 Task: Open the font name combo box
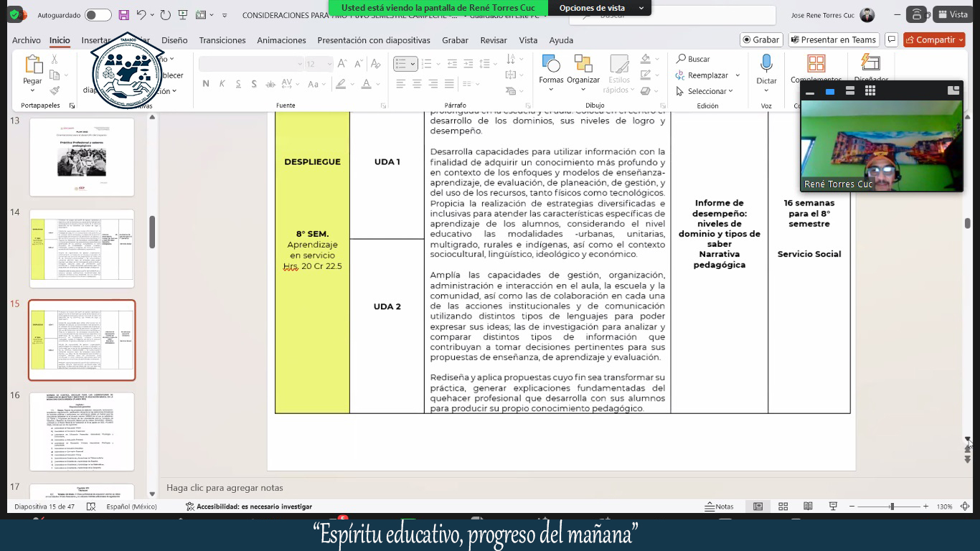[x=251, y=64]
